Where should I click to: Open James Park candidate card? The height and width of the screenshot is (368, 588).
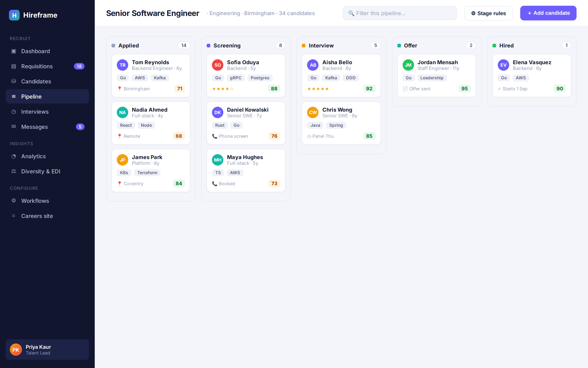(151, 171)
